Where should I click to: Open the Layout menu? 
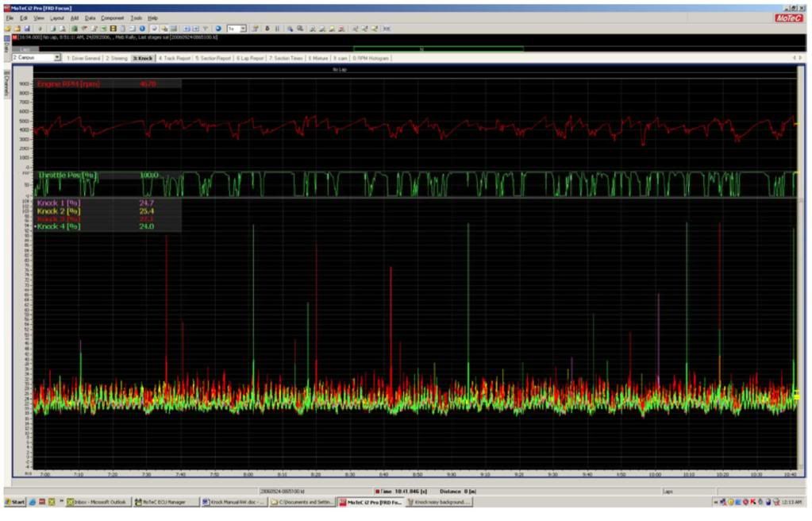(x=57, y=18)
